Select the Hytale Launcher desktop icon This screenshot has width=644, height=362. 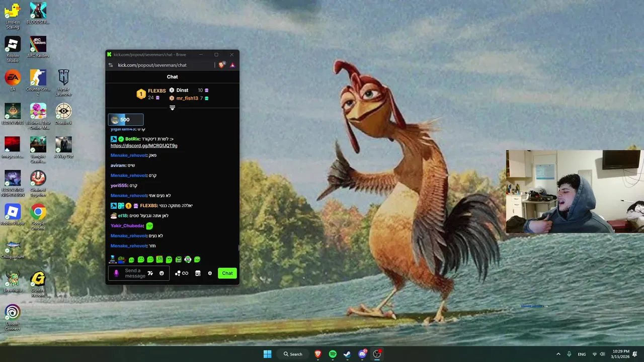pyautogui.click(x=63, y=83)
